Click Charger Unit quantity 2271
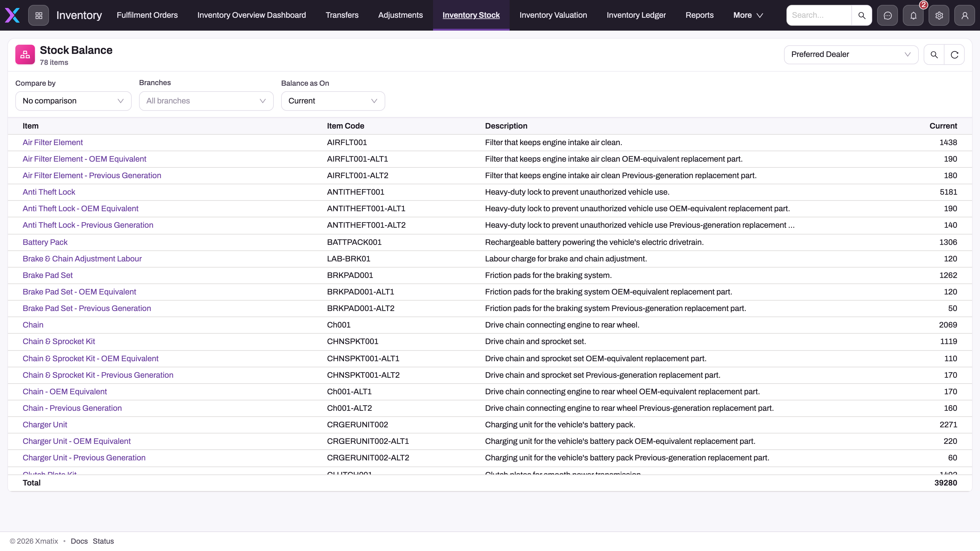The height and width of the screenshot is (551, 980). (948, 425)
